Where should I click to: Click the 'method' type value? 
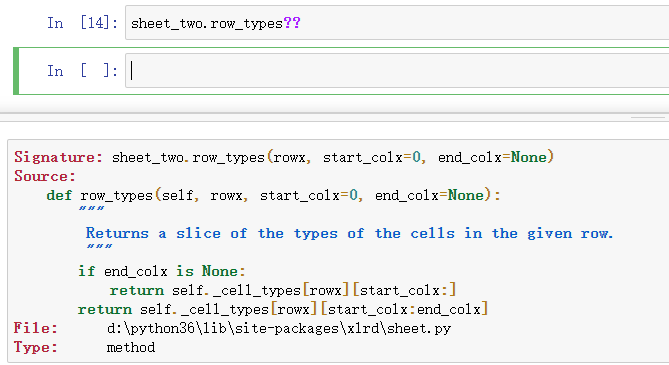click(131, 347)
